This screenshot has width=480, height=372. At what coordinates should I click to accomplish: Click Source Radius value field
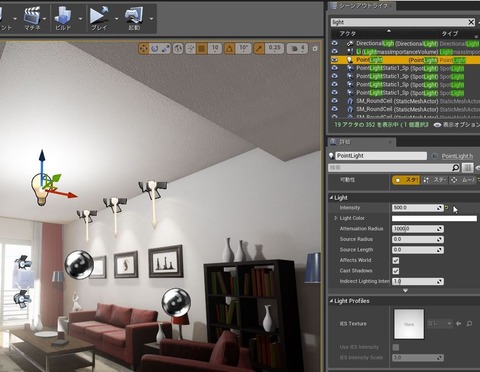pyautogui.click(x=418, y=239)
